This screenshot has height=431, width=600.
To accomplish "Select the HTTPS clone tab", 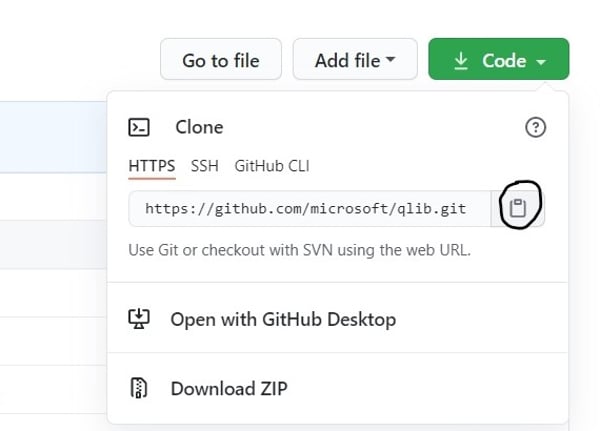I will [x=152, y=165].
